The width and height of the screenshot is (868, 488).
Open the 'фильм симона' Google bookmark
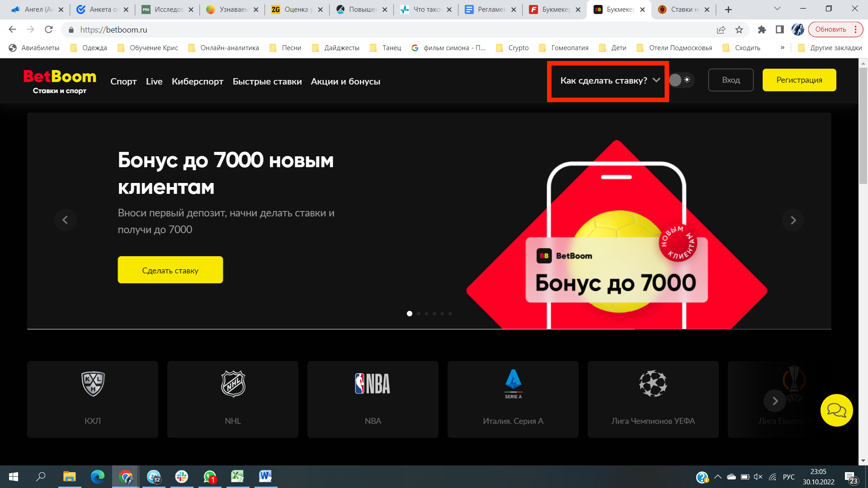tap(448, 48)
